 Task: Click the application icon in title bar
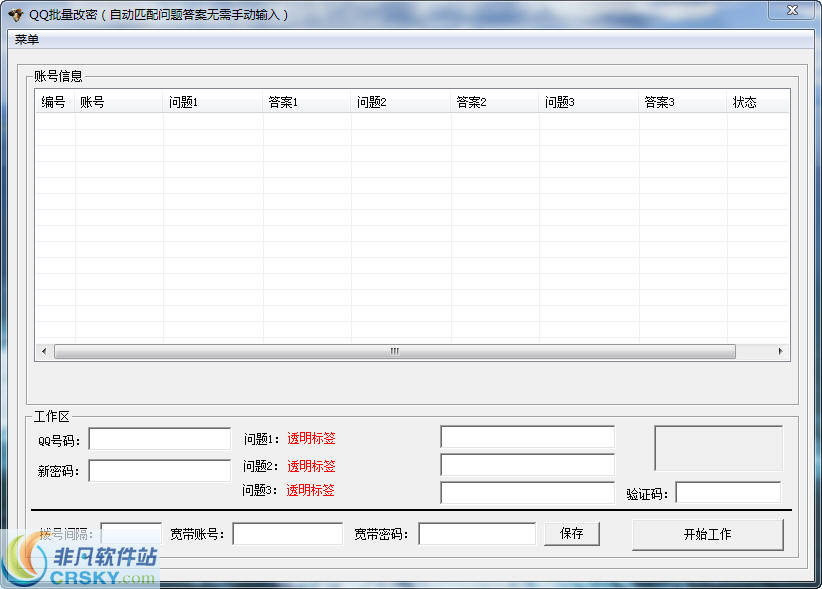[x=16, y=15]
